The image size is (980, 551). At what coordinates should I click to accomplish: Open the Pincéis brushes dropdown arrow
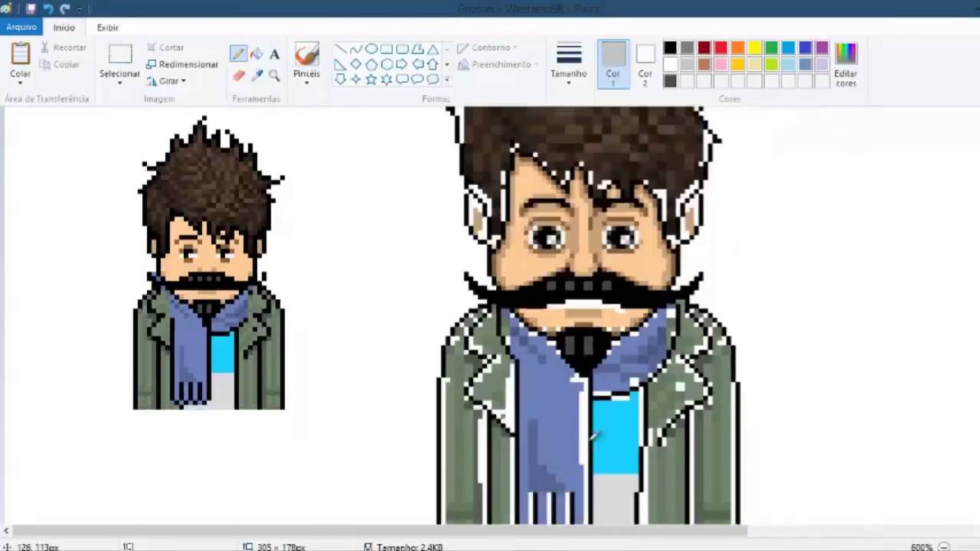[x=306, y=83]
